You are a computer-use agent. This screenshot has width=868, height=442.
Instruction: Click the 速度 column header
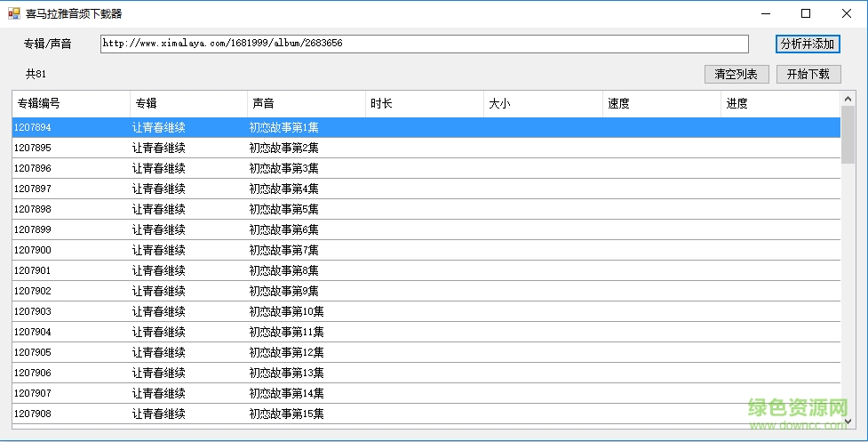tap(662, 103)
